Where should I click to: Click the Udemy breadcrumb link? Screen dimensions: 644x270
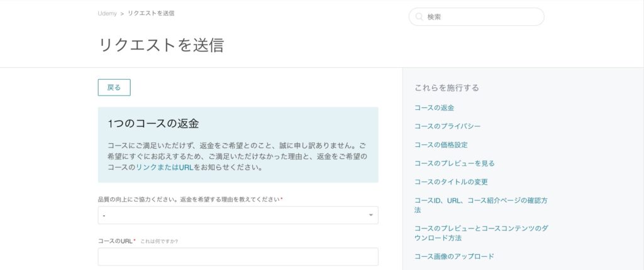(x=107, y=13)
